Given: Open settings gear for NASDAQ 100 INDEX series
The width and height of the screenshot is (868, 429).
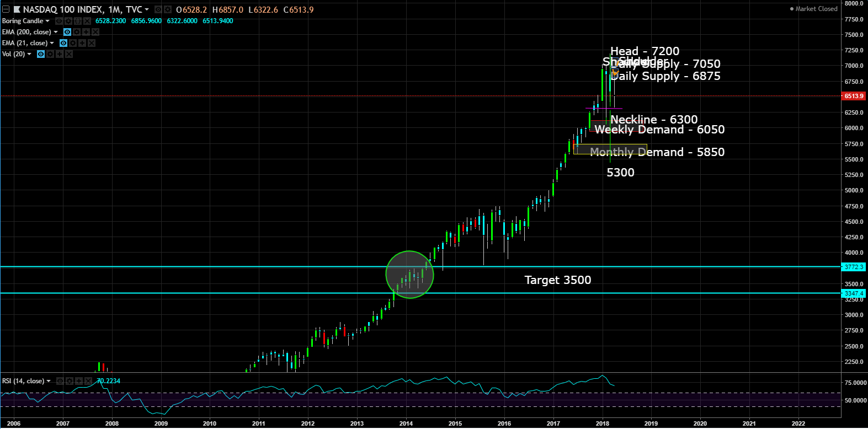Looking at the screenshot, I should click(168, 9).
